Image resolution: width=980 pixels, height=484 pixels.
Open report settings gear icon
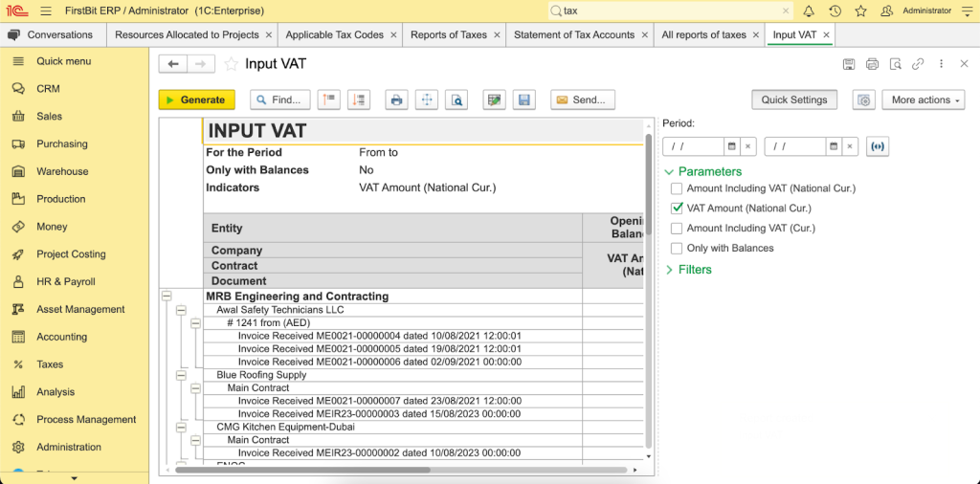tap(864, 99)
